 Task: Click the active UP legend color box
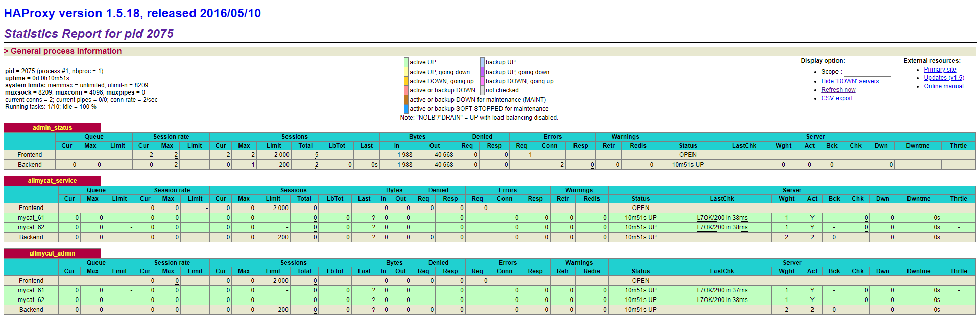click(406, 62)
